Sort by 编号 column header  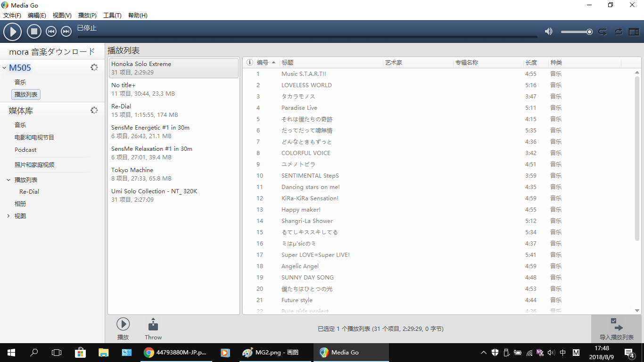click(x=267, y=62)
